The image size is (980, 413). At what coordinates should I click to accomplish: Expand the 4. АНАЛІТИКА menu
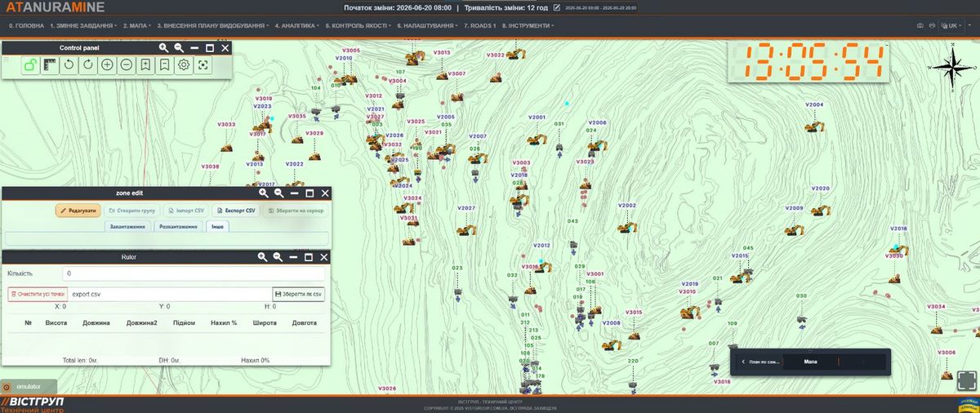coord(297,26)
